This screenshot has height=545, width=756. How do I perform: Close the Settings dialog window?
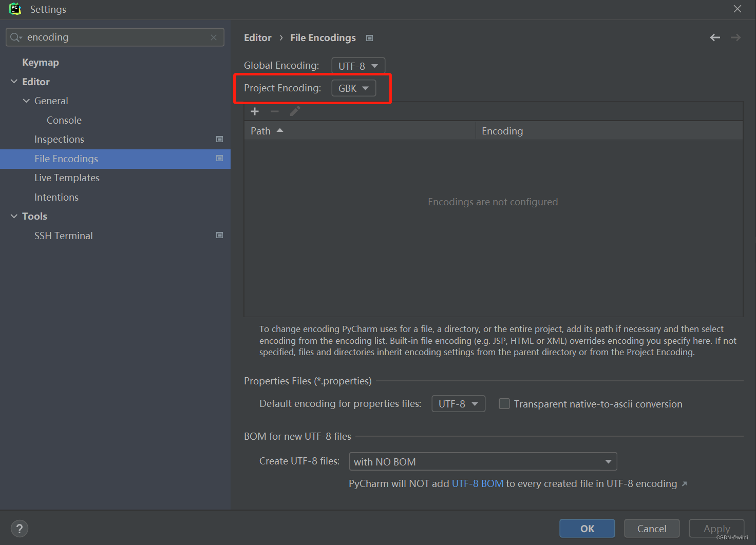point(738,9)
